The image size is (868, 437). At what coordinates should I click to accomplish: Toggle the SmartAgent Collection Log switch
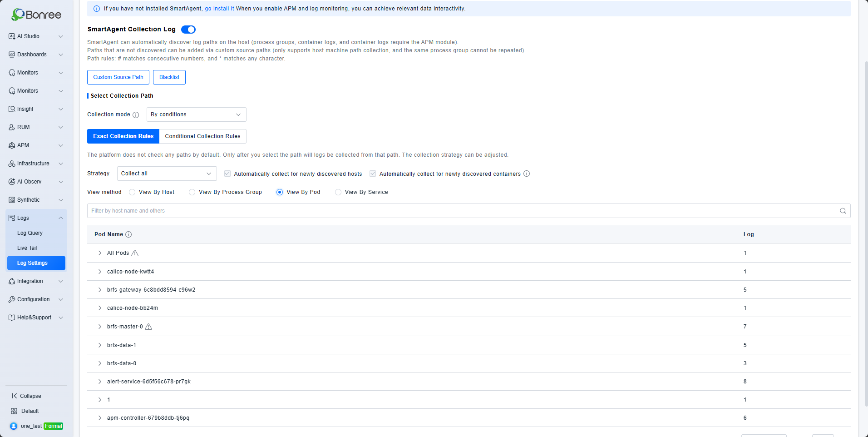pyautogui.click(x=188, y=30)
